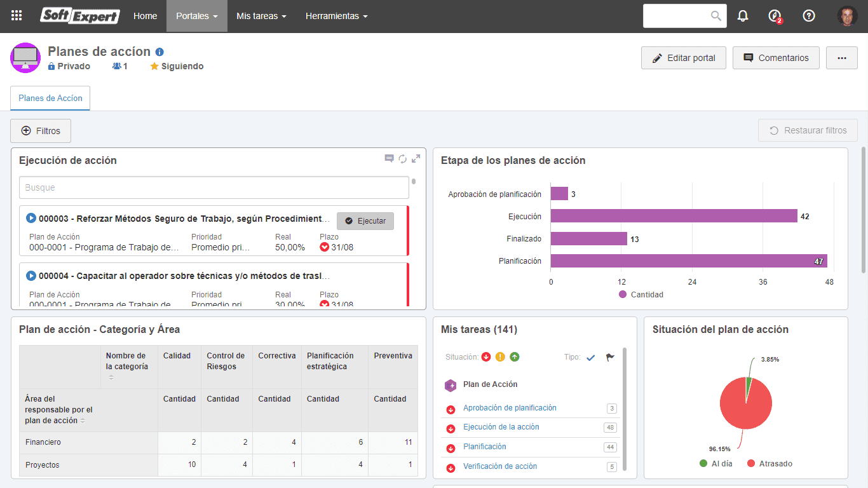The image size is (868, 488).
Task: Open the Home menu item
Action: [146, 16]
